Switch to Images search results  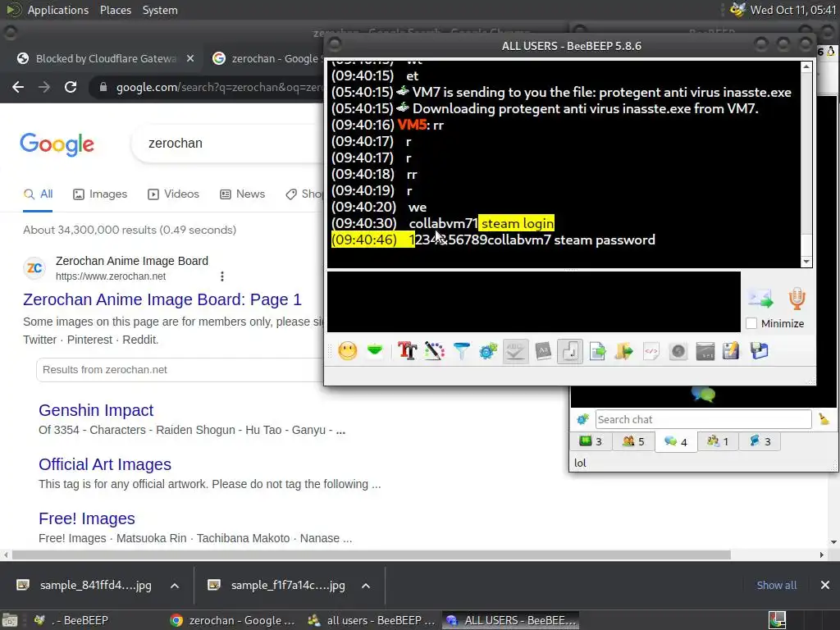click(100, 194)
